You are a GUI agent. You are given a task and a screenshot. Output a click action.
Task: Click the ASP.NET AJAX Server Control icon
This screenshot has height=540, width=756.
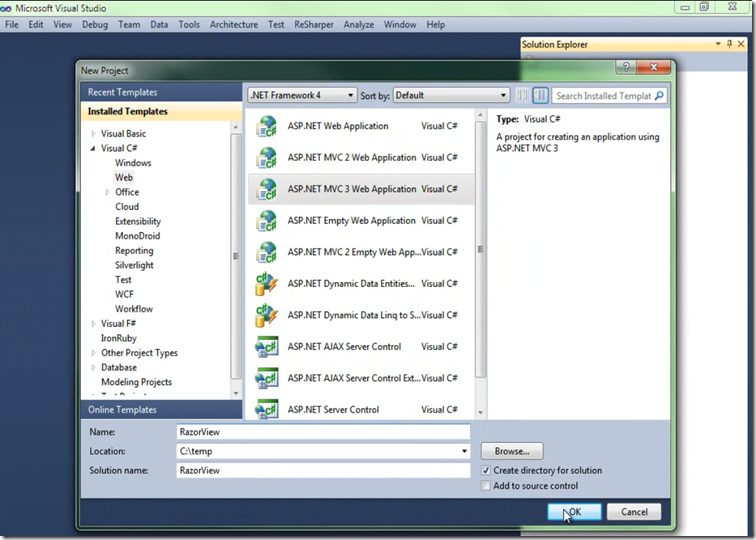pyautogui.click(x=267, y=347)
